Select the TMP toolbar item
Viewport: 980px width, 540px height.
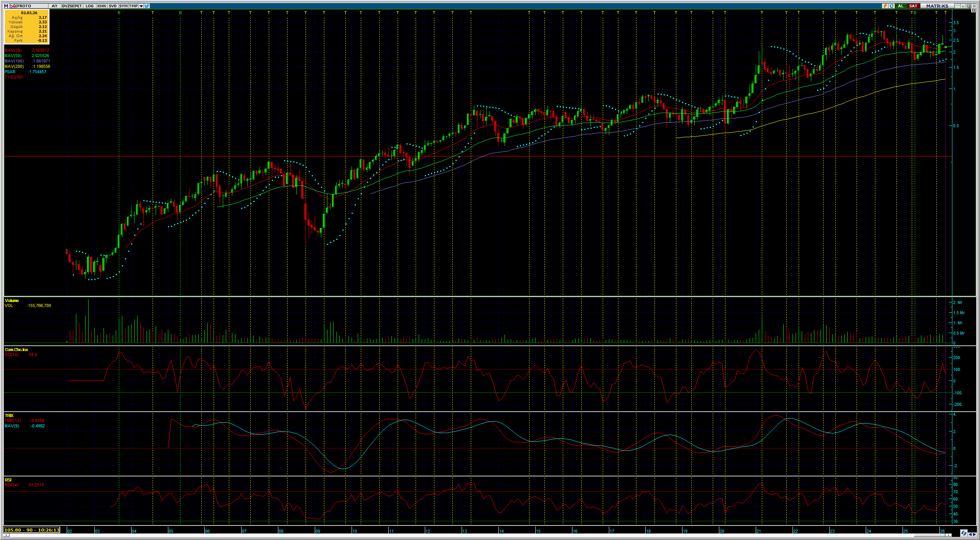coord(133,6)
